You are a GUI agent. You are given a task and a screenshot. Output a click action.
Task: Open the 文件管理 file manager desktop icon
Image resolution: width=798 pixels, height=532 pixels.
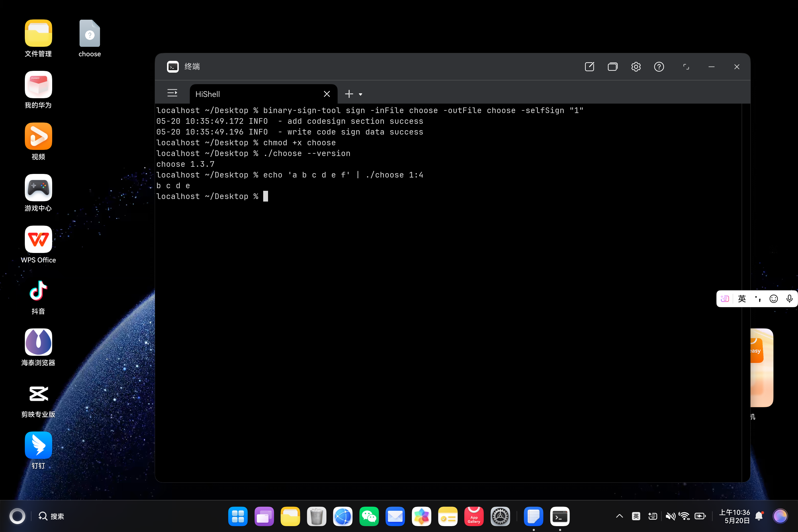38,33
